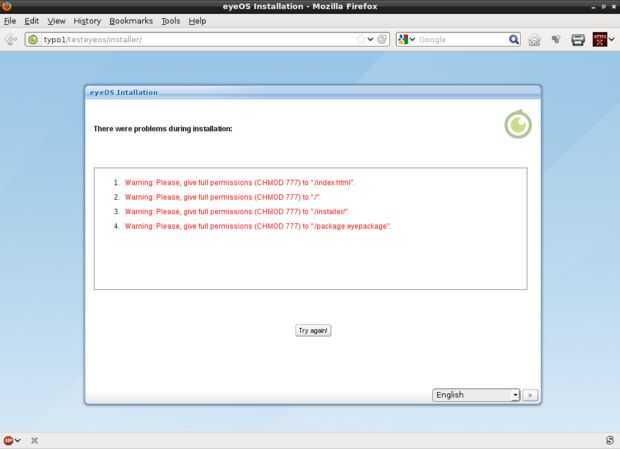Open the Help menu
The width and height of the screenshot is (620, 449).
(x=197, y=21)
